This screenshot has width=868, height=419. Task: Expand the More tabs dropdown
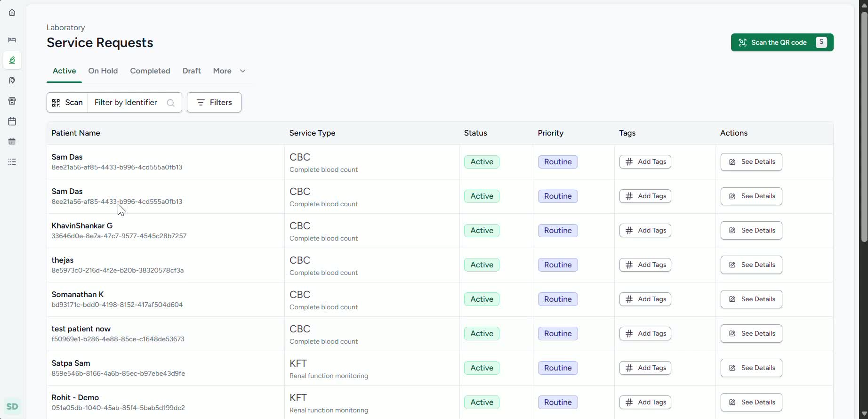pyautogui.click(x=229, y=71)
